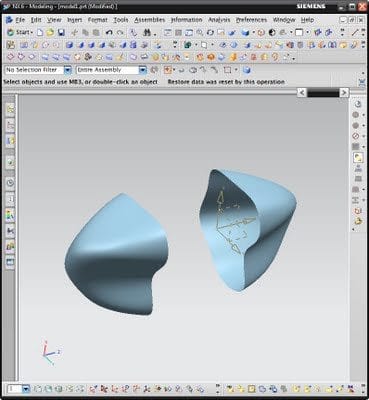This screenshot has height=400, width=369.
Task: Open the Assemblies menu
Action: 150,20
